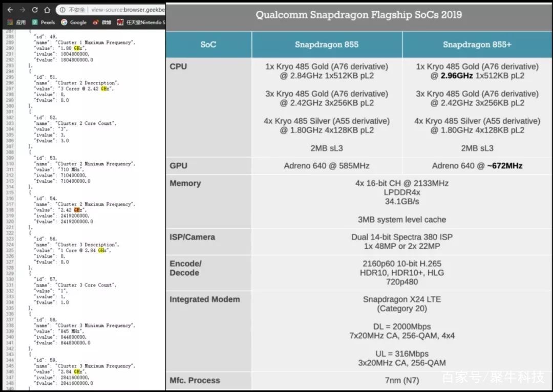Click the Google bookmark favicon
Viewport: 553px width, 392px height.
[x=65, y=23]
